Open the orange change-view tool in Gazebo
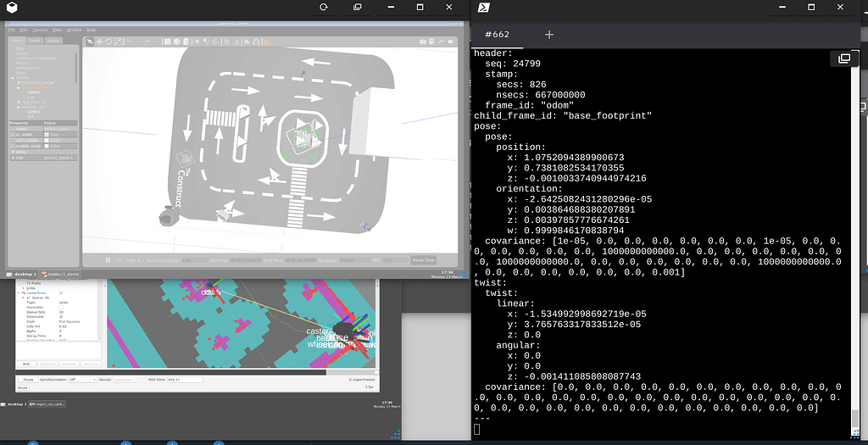This screenshot has height=445, width=868. click(x=267, y=42)
